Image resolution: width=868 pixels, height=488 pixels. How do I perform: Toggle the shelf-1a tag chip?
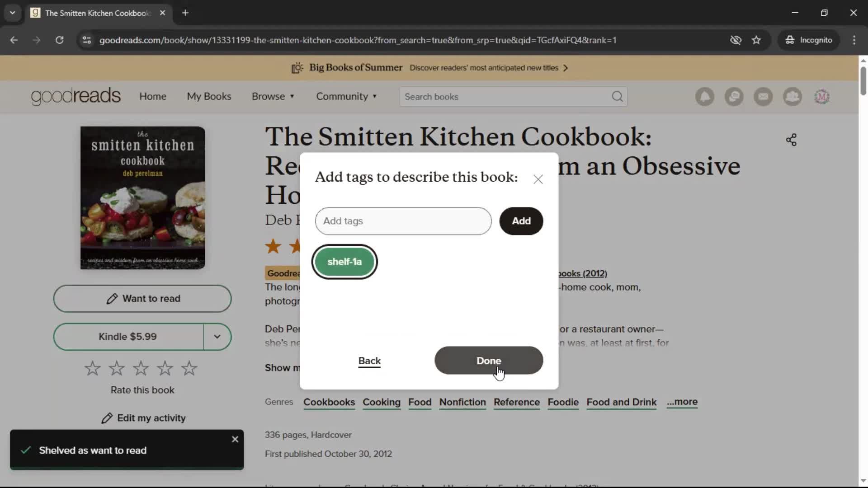click(344, 262)
